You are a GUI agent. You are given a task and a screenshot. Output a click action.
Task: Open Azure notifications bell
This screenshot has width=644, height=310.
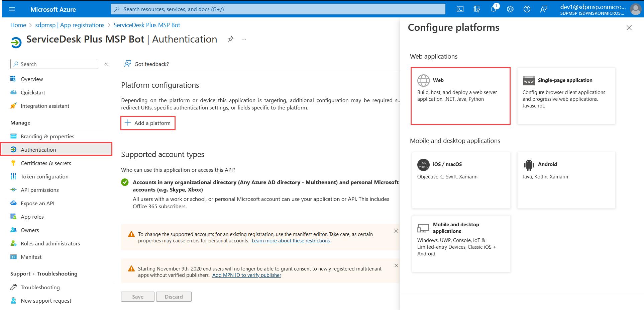493,9
